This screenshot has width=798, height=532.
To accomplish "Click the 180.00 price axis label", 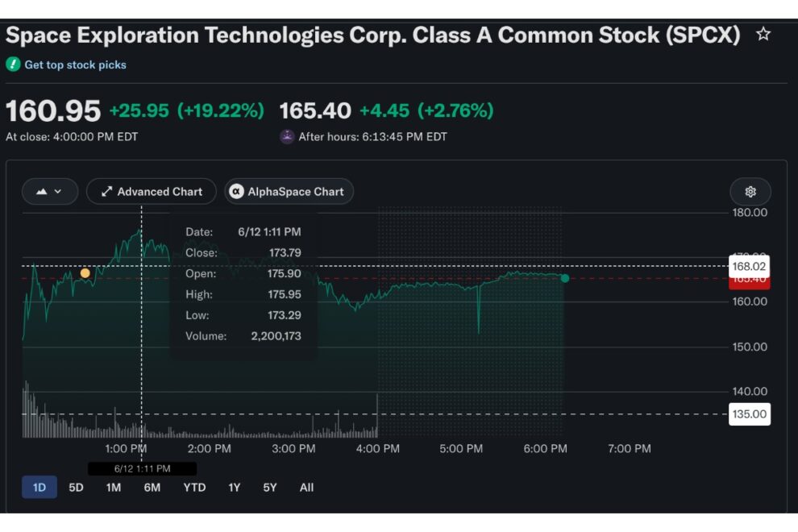I will 750,212.
